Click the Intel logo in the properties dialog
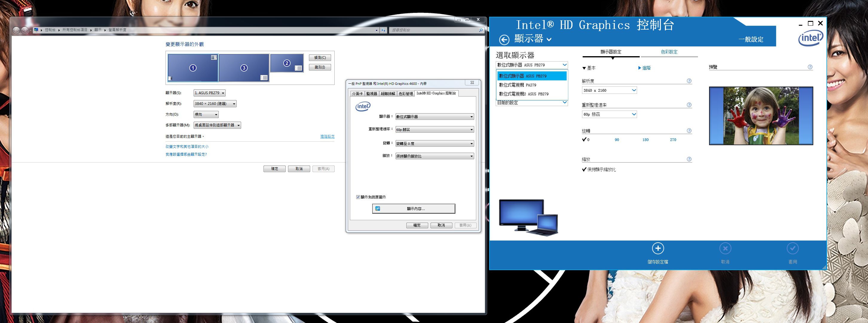This screenshot has height=323, width=868. [363, 107]
